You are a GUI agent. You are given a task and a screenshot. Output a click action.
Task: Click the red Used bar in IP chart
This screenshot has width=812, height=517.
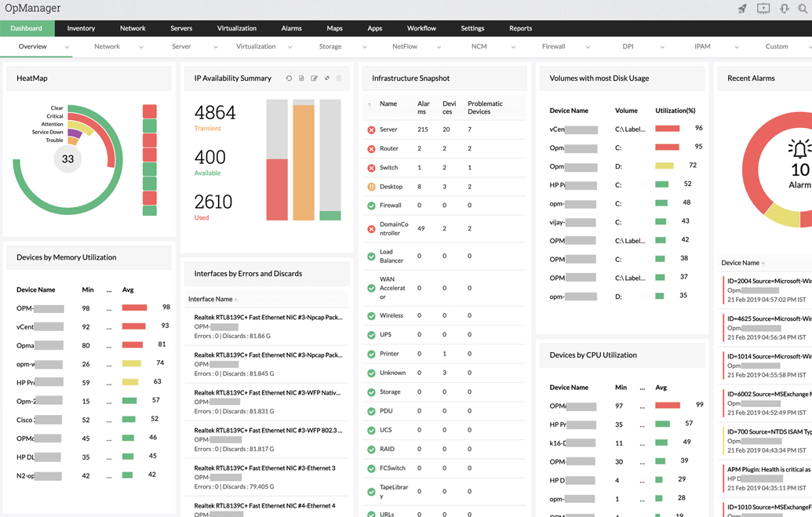277,190
